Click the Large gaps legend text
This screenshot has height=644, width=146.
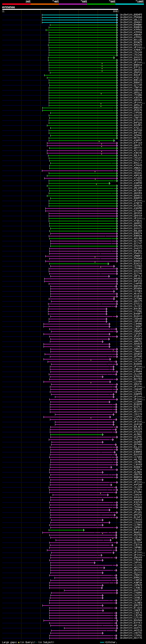pos(28,642)
